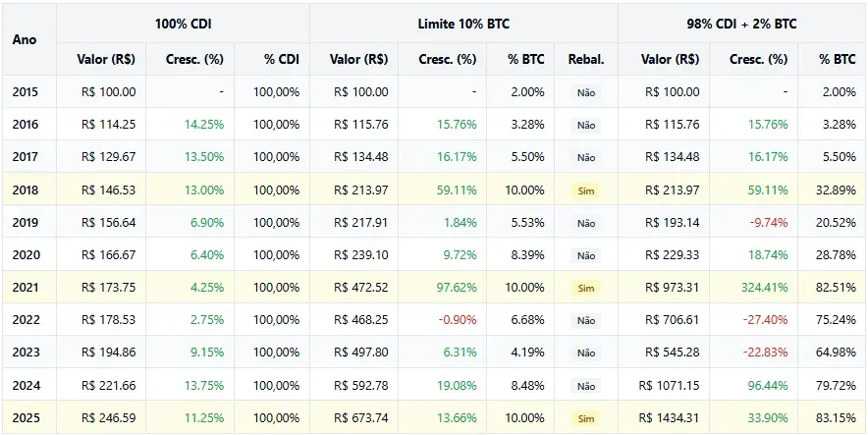This screenshot has height=435, width=868.
Task: Select the value "R$ 472.52"
Action: tap(361, 288)
